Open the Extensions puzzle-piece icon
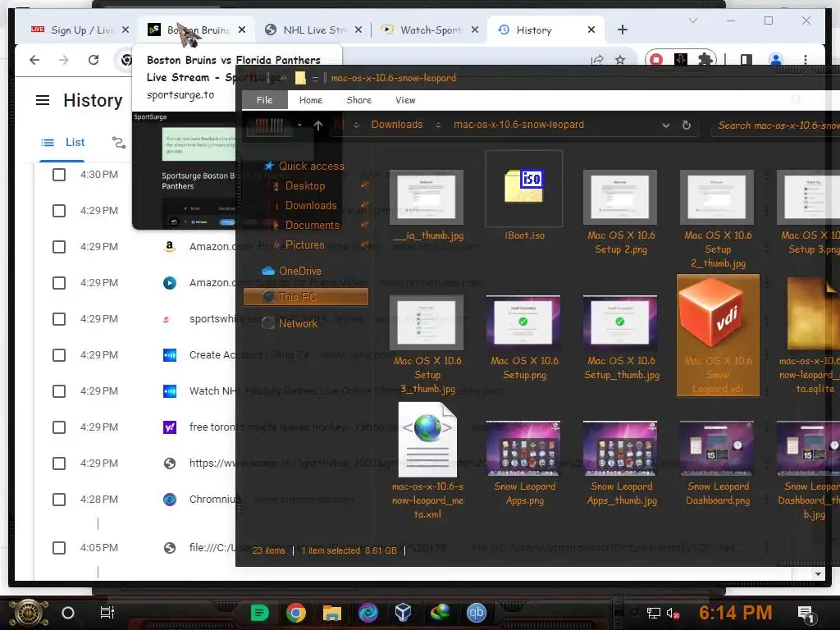The width and height of the screenshot is (840, 630). [705, 59]
